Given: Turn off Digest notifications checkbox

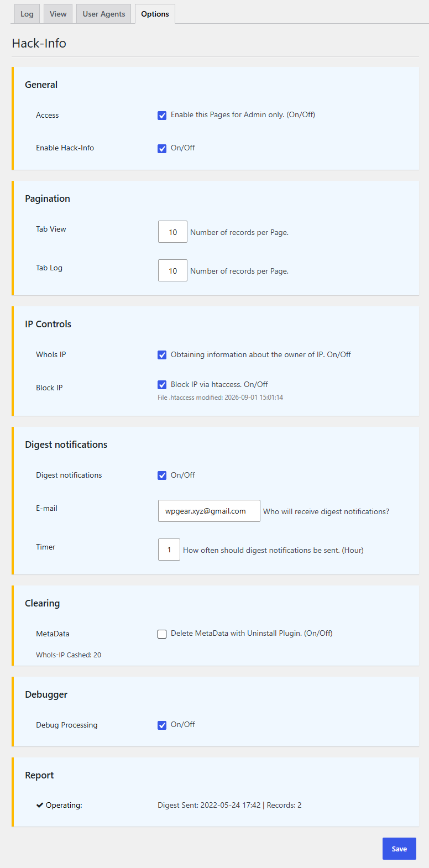Looking at the screenshot, I should (x=162, y=475).
